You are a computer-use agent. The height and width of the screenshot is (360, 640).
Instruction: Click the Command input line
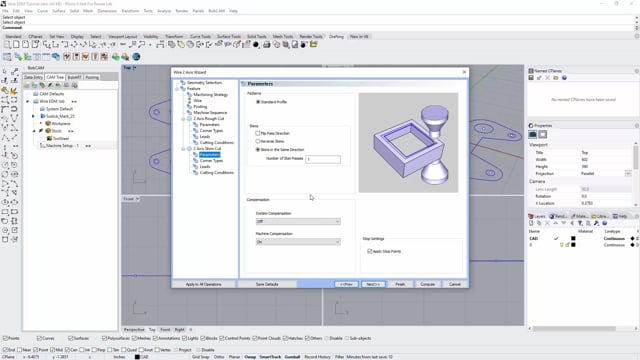pyautogui.click(x=318, y=28)
